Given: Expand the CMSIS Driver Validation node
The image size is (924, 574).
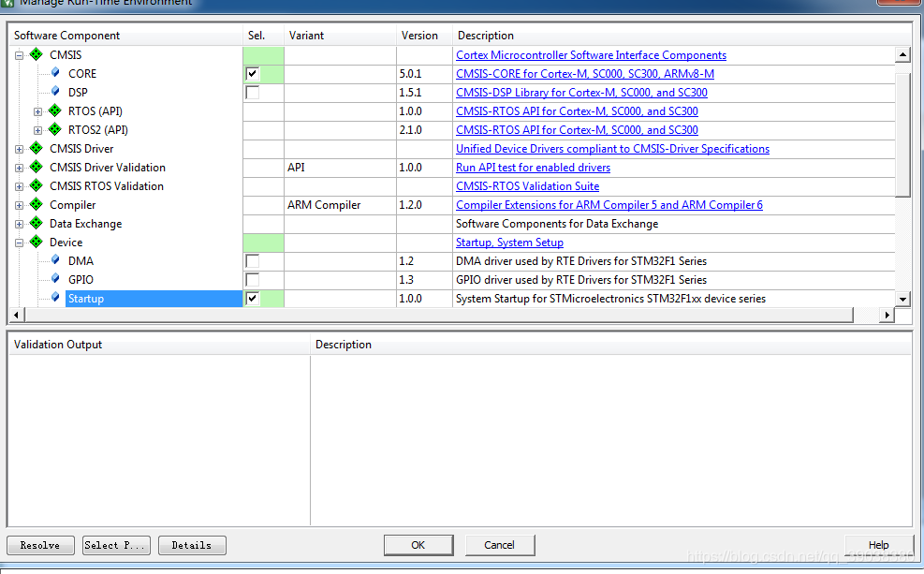Looking at the screenshot, I should (19, 168).
